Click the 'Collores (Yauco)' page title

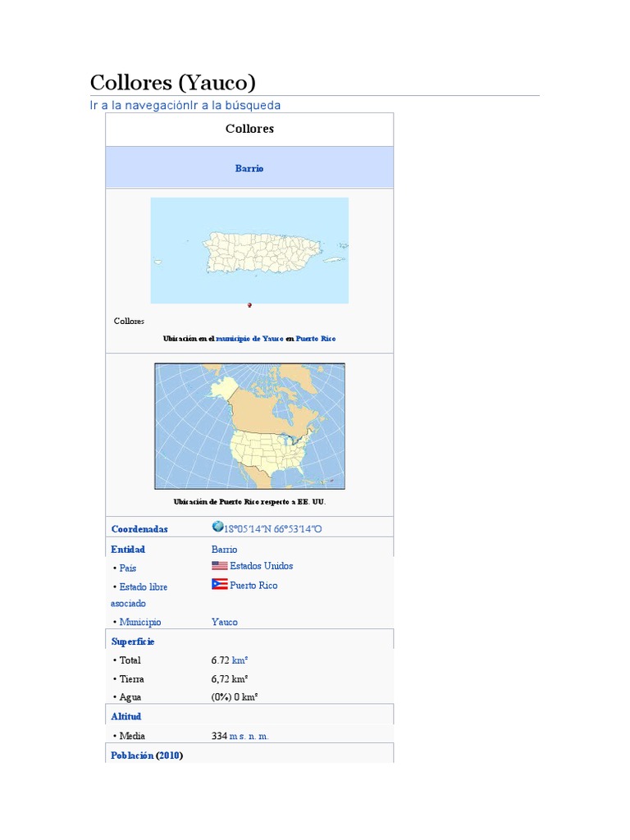click(172, 83)
